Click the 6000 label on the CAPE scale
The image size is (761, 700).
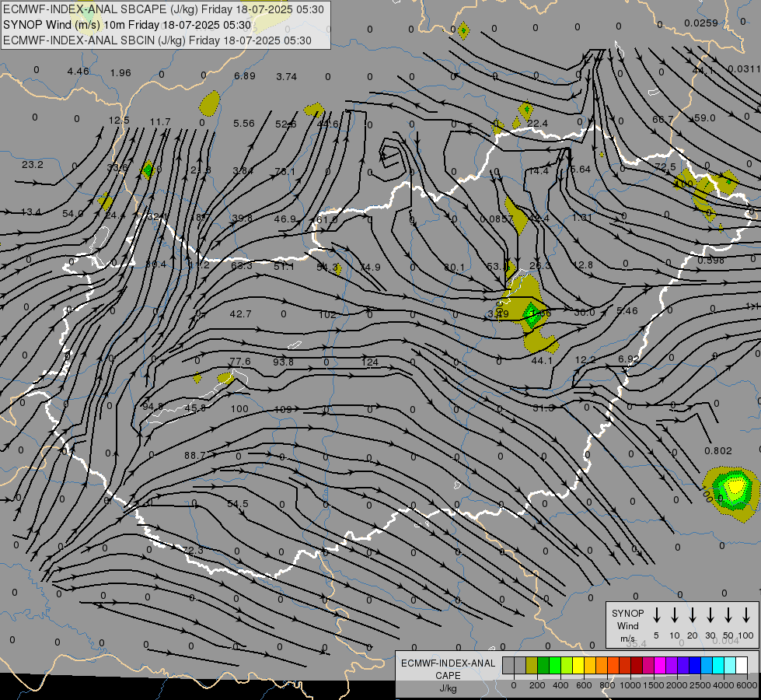747,685
